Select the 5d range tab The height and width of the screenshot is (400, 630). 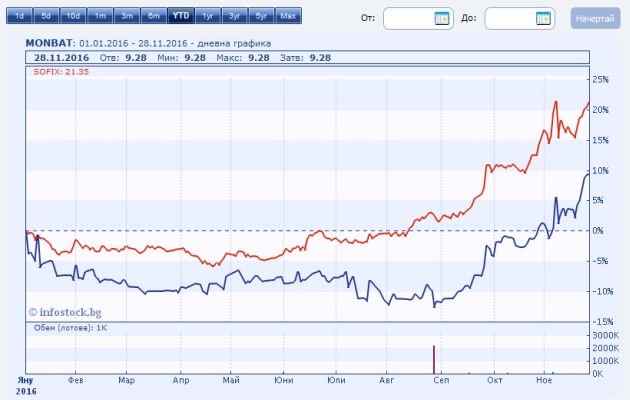tap(46, 16)
